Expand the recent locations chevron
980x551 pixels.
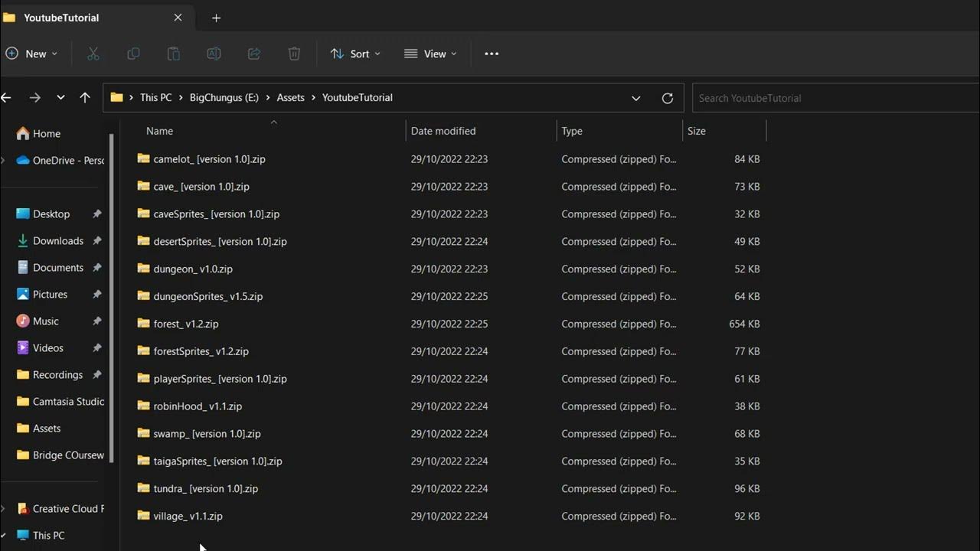click(60, 98)
